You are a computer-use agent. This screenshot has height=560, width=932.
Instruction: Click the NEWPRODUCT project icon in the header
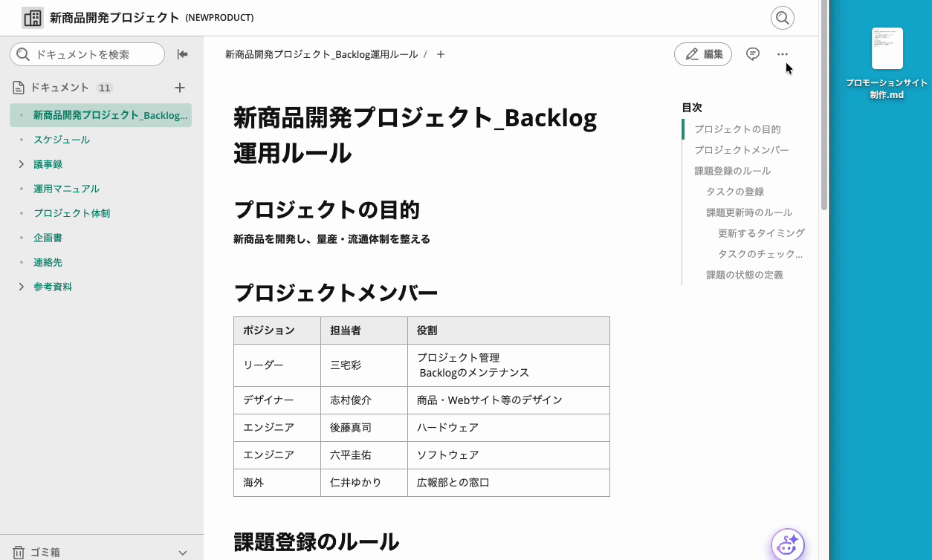(31, 16)
